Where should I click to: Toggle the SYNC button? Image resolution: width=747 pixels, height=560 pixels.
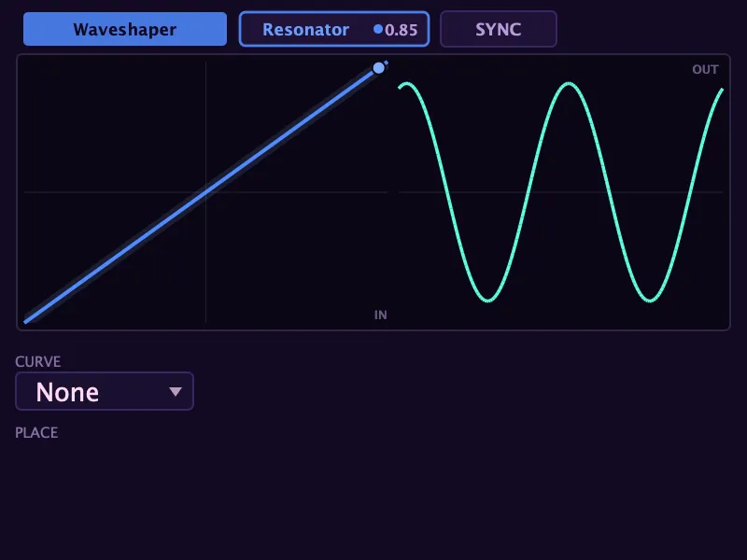(499, 29)
